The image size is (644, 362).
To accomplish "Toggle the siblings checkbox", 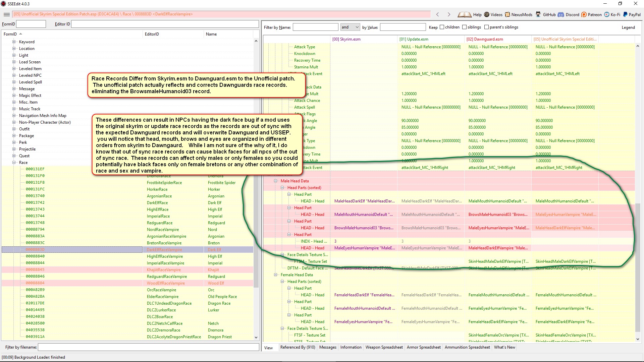I will [x=464, y=27].
